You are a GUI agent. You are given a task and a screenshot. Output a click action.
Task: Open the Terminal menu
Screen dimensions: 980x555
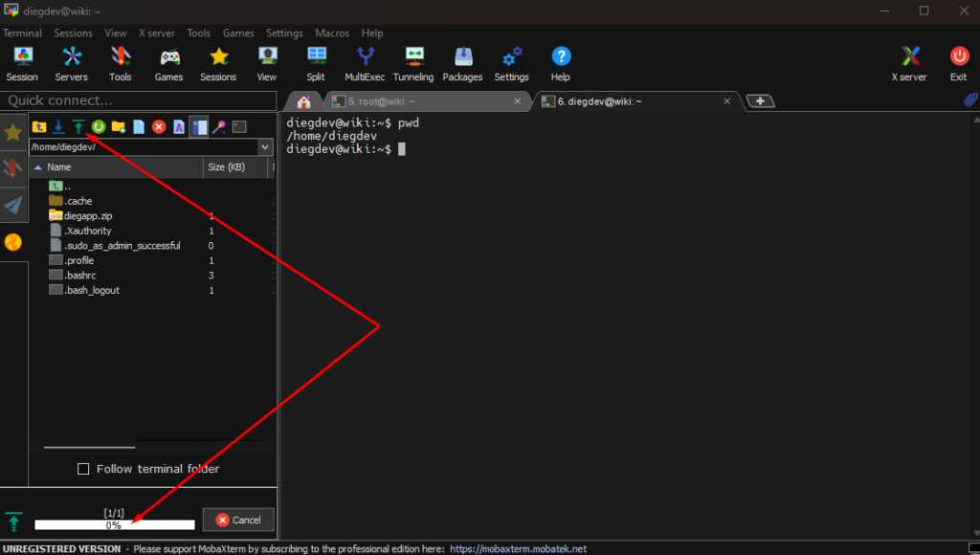pyautogui.click(x=23, y=33)
